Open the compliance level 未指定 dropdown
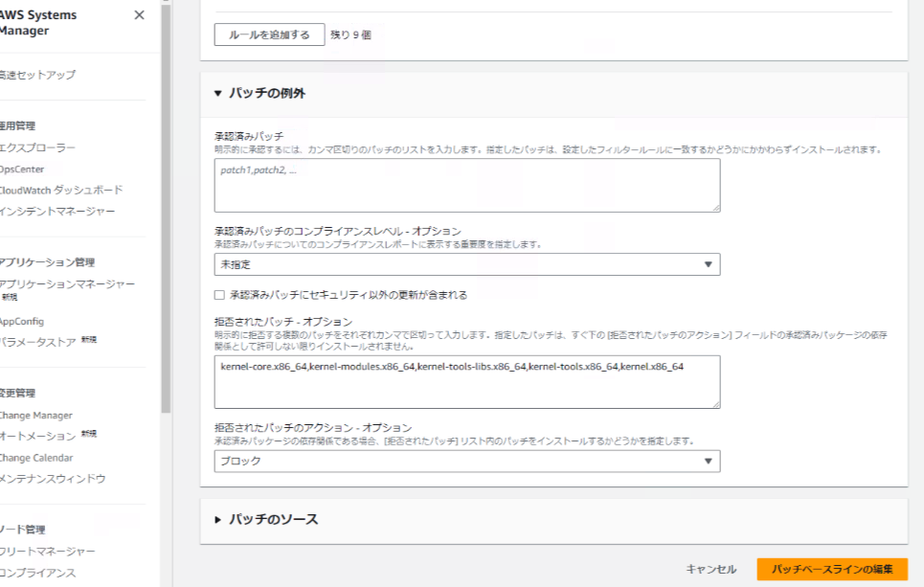 pos(466,264)
